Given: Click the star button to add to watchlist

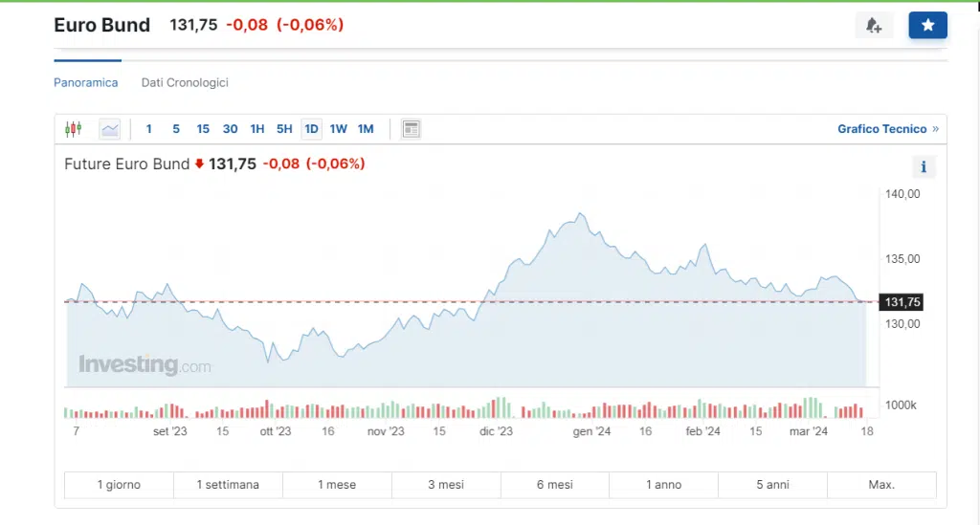Looking at the screenshot, I should (927, 26).
